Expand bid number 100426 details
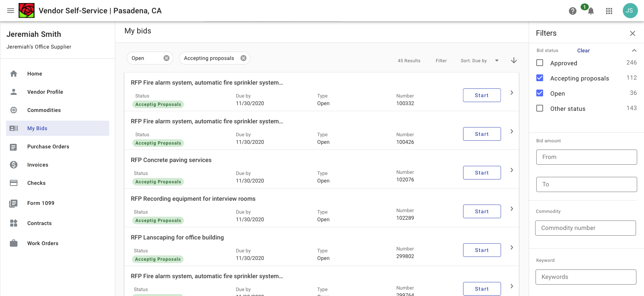The image size is (644, 296). click(512, 131)
